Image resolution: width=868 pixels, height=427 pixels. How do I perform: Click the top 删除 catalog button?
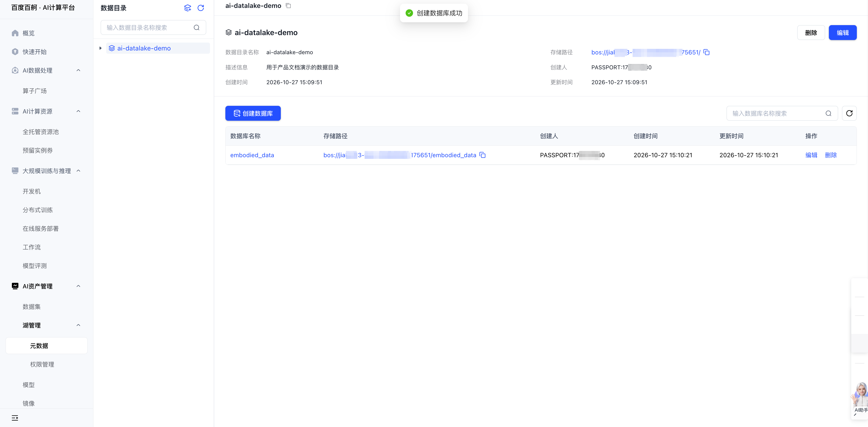[x=811, y=33]
